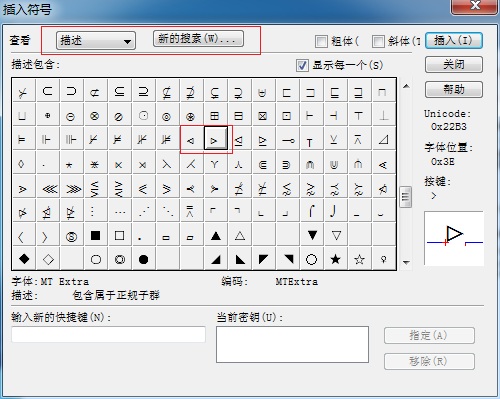Pick the bottom half integral symbol ⌡

click(x=336, y=211)
